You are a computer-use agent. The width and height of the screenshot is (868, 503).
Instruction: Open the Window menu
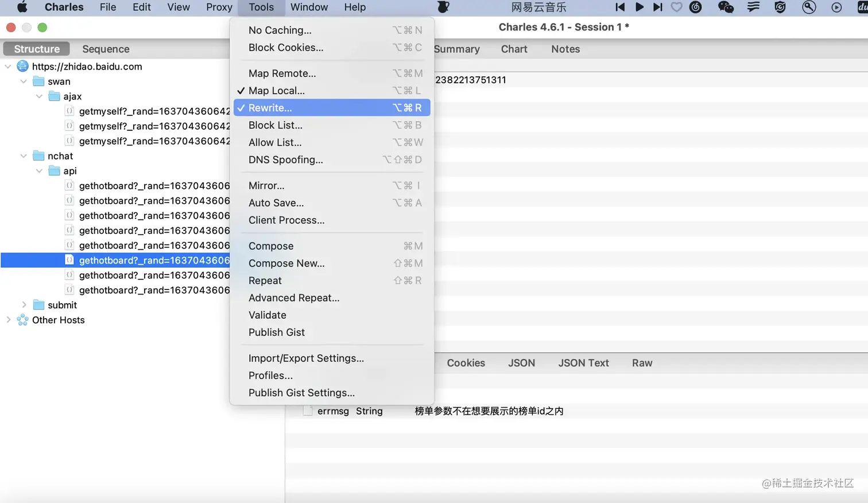click(x=309, y=7)
